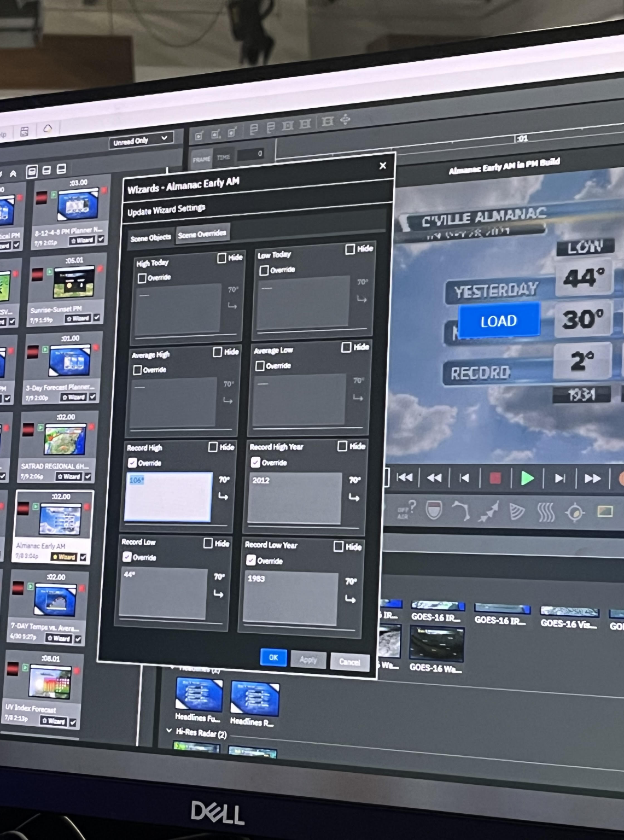Click the Rewind double-arrow button
The width and height of the screenshot is (624, 840).
point(434,478)
